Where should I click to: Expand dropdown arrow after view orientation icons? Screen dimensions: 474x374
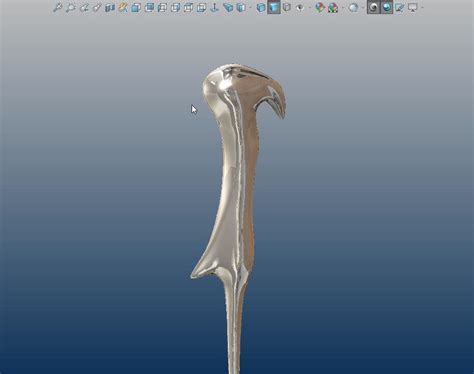coord(250,8)
